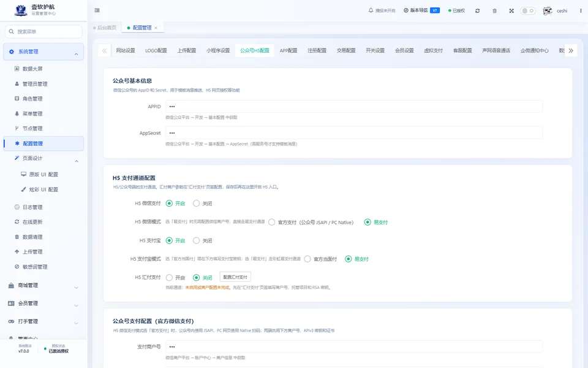The image size is (588, 368).
Task: Click the 菜单管理 tree icon
Action: [x=17, y=113]
